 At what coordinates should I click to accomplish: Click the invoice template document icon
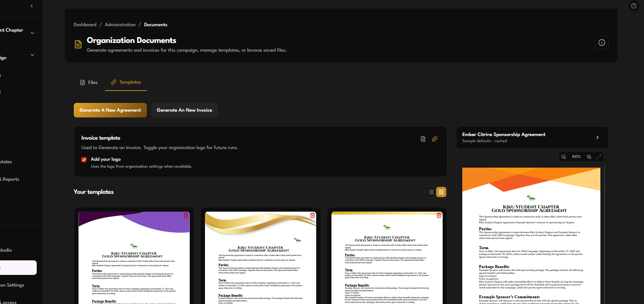coord(423,139)
